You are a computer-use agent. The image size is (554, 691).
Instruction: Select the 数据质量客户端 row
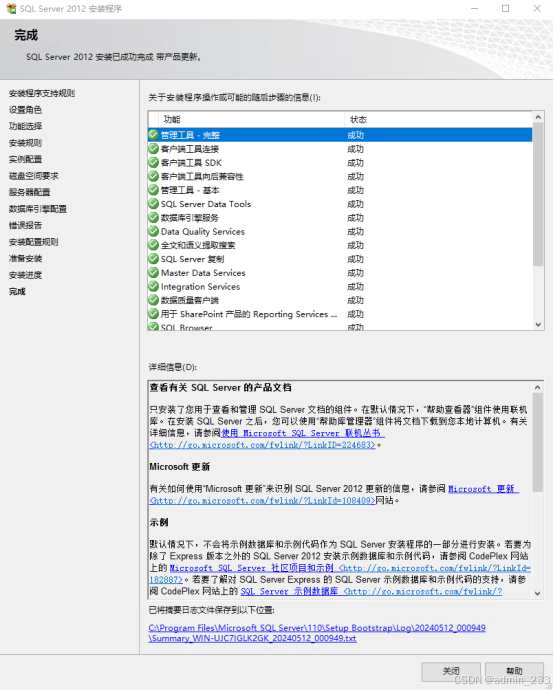[340, 300]
